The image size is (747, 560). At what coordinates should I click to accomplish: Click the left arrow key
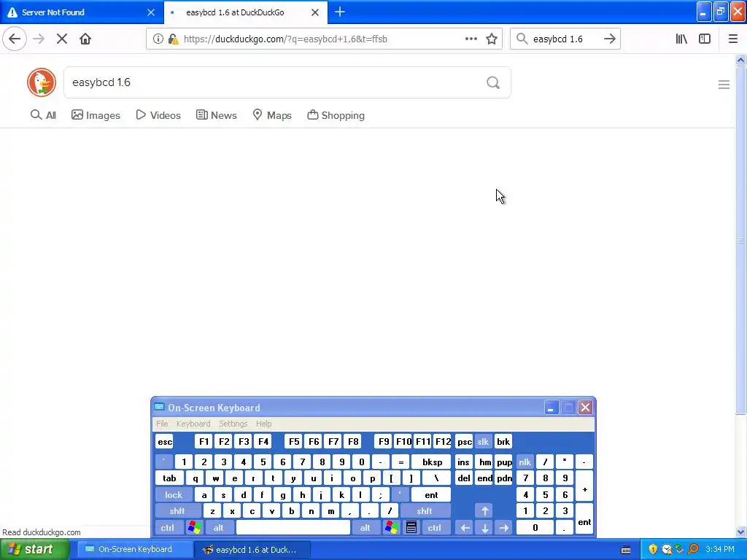(x=465, y=528)
